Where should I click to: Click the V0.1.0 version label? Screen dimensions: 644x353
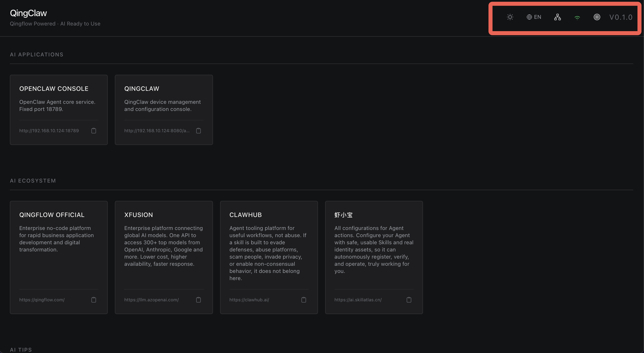pyautogui.click(x=621, y=17)
